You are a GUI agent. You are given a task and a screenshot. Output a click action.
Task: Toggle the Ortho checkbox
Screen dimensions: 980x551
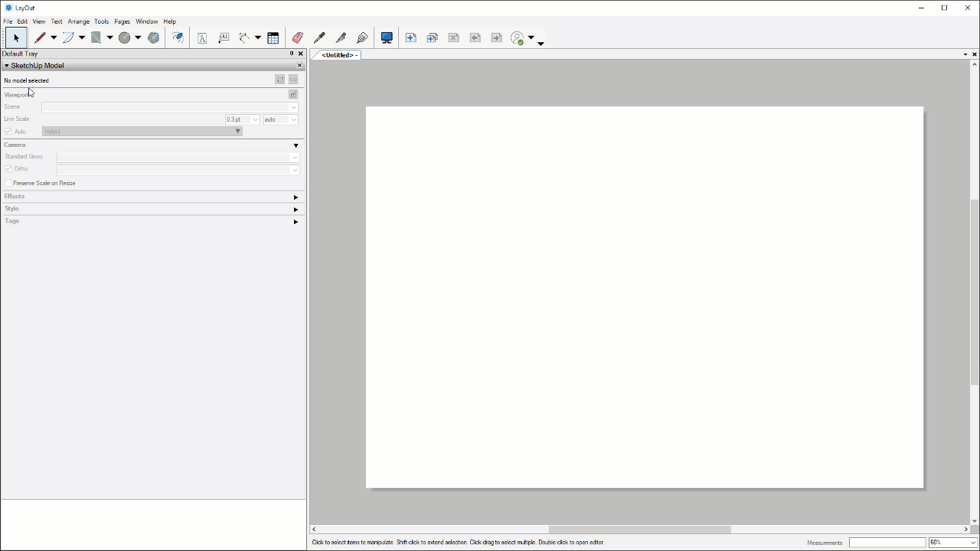(x=8, y=169)
